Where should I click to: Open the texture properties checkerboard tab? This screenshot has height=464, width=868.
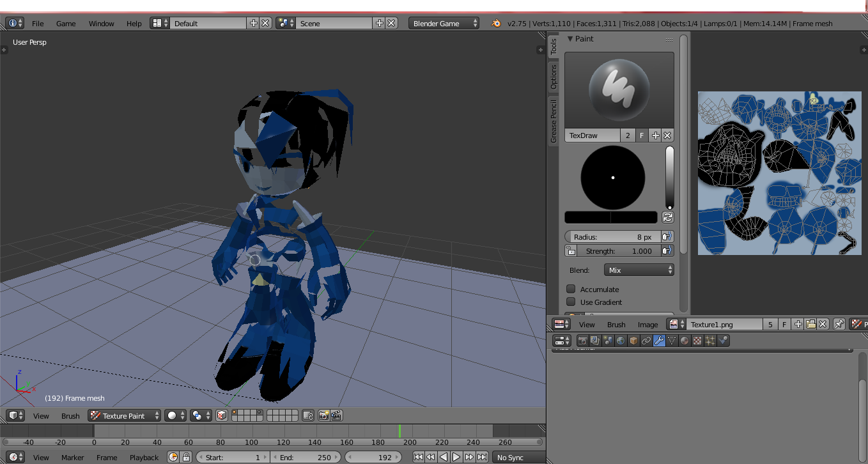[697, 341]
